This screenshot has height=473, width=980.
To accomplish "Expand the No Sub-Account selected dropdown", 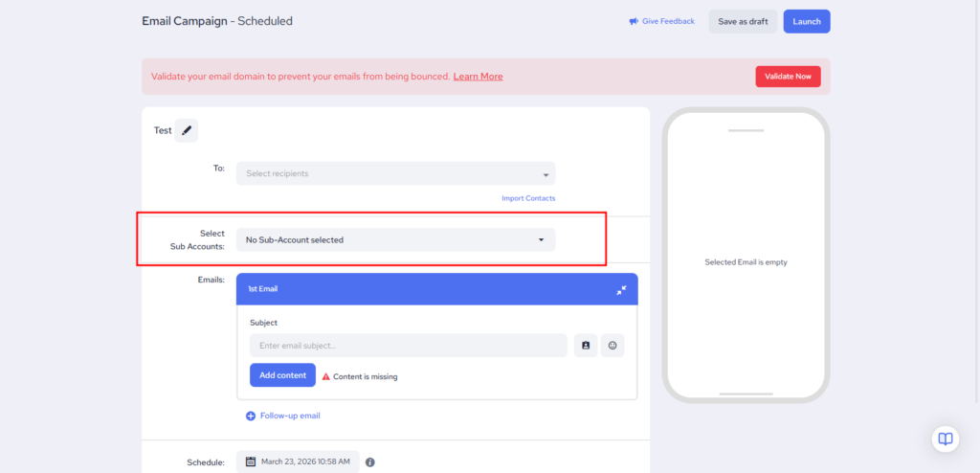I will point(395,239).
